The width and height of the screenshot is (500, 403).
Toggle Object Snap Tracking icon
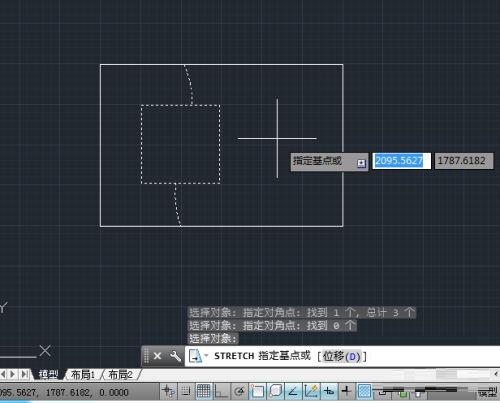pyautogui.click(x=293, y=391)
